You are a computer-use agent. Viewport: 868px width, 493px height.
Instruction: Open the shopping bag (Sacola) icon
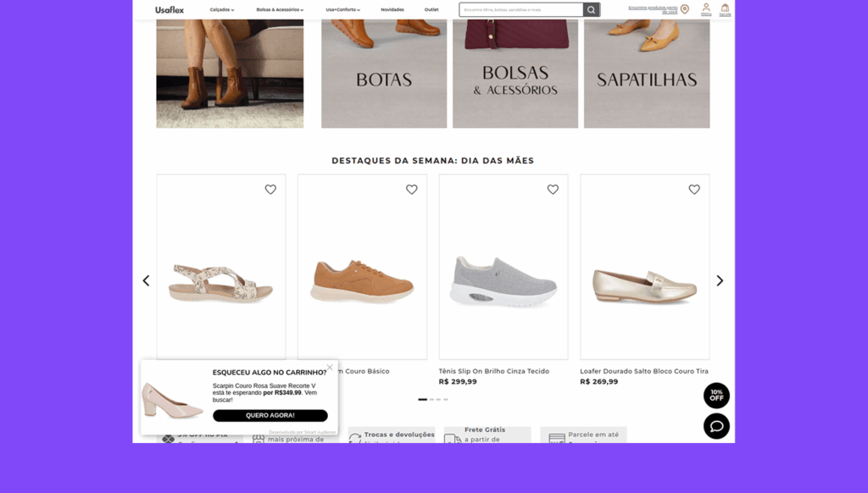(725, 9)
